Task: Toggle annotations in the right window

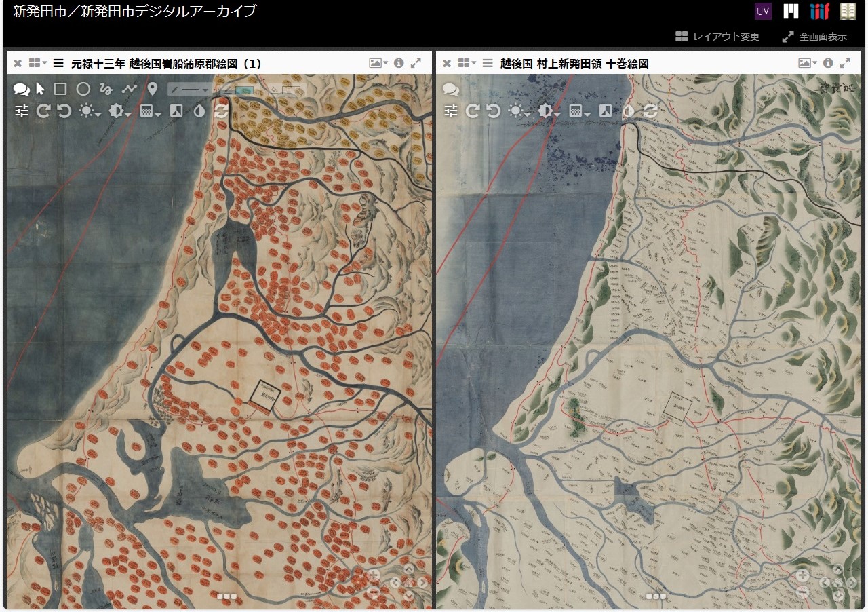Action: point(450,89)
